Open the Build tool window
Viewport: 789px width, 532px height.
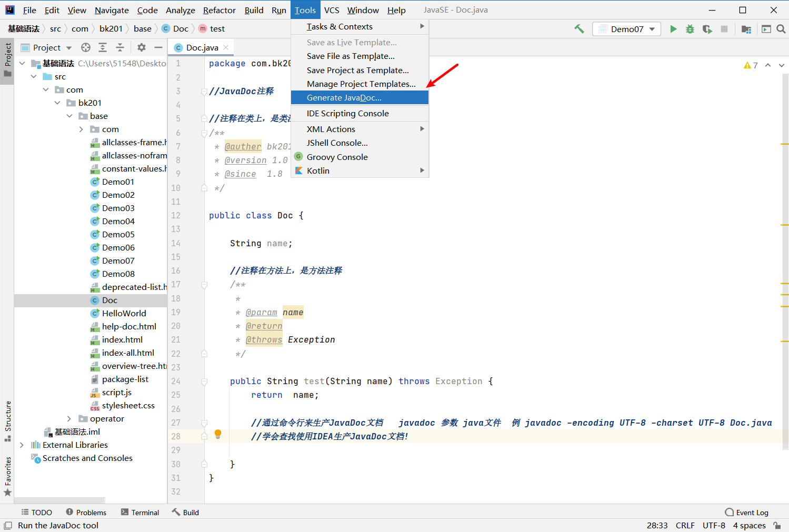point(185,513)
